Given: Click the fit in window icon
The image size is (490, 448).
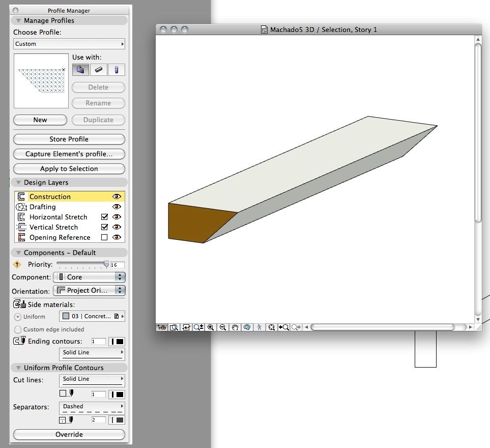Looking at the screenshot, I should 272,327.
